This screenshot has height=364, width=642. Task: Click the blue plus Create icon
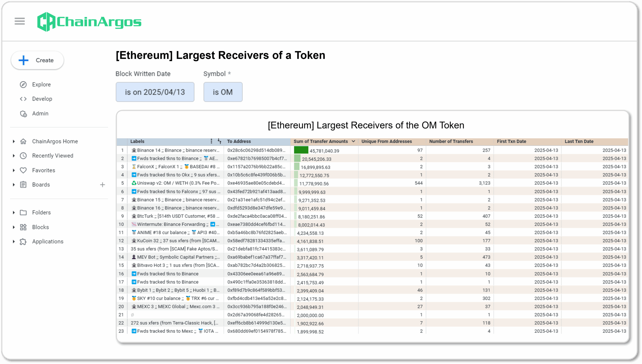[24, 60]
